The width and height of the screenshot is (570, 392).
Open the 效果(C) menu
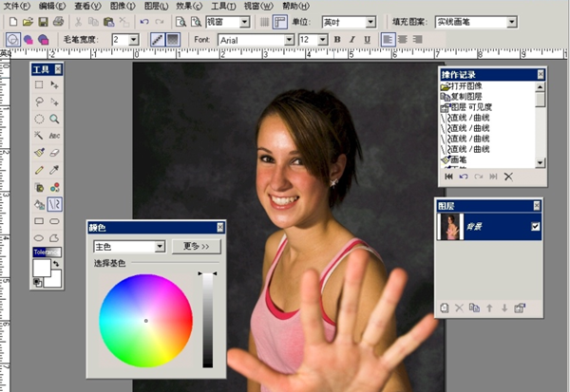(189, 6)
